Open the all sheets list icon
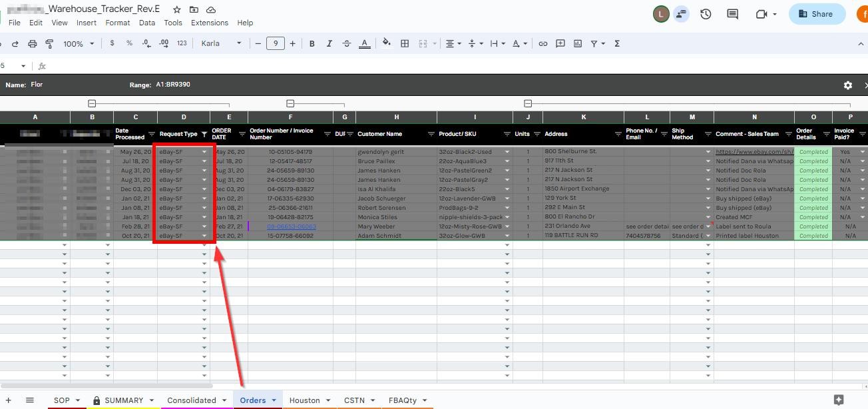Viewport: 868px width, 409px height. click(x=30, y=400)
